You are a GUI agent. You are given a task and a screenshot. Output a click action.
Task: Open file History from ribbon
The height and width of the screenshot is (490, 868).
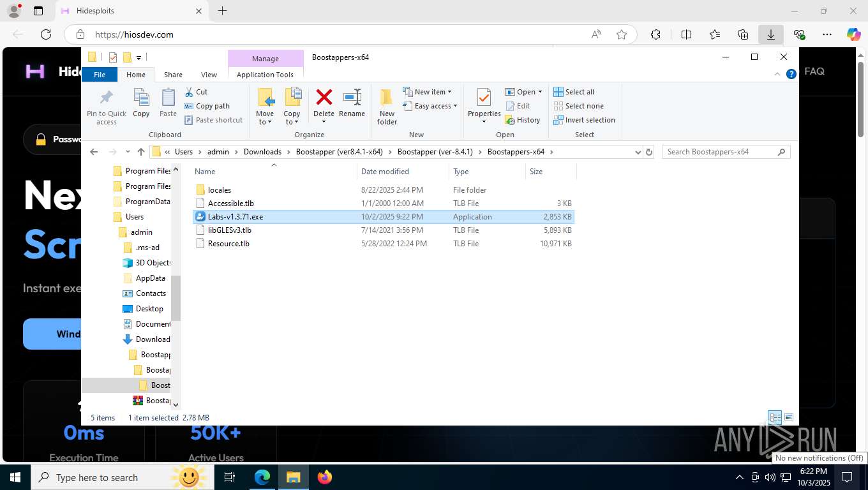[x=523, y=120]
